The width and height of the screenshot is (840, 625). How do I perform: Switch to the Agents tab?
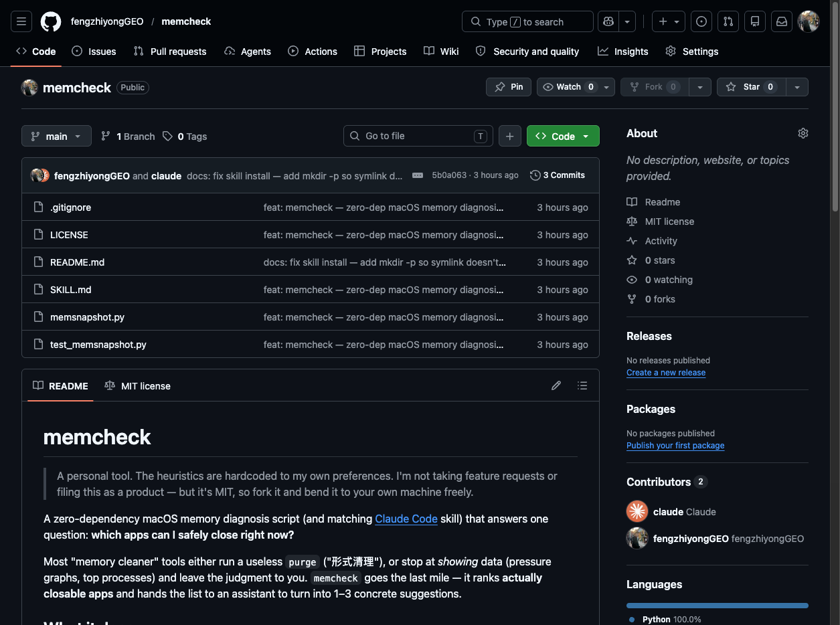pyautogui.click(x=248, y=52)
